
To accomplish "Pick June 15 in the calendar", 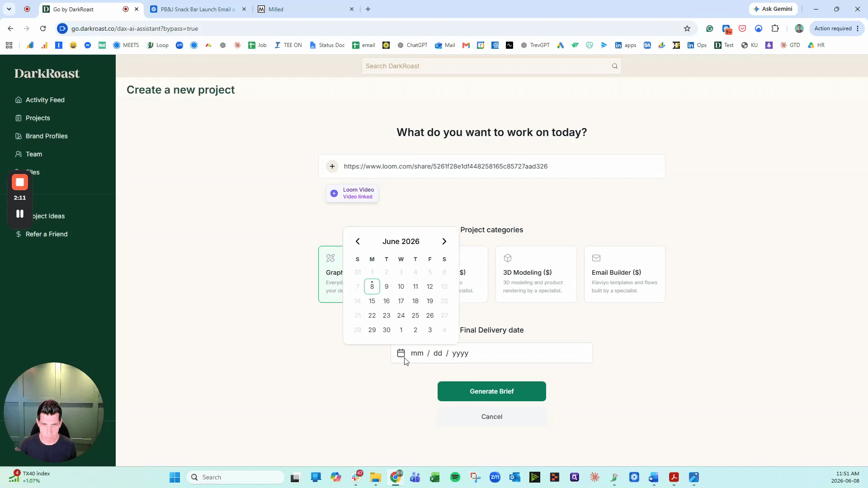I will tap(372, 301).
